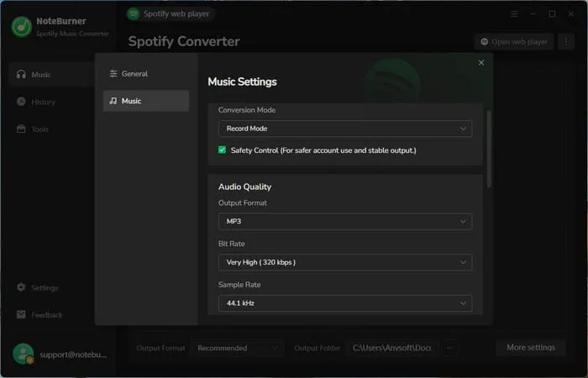
Task: Click the Open web player button
Action: point(514,42)
